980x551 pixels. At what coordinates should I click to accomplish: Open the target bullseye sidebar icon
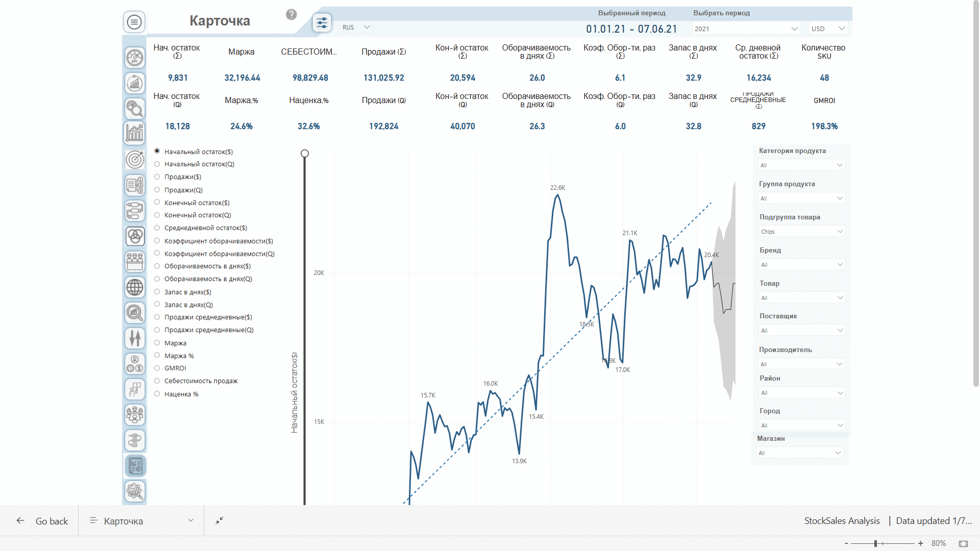(135, 160)
